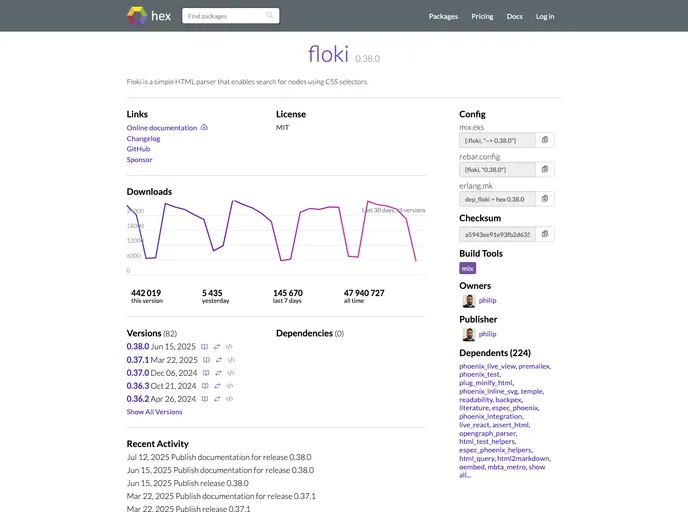This screenshot has height=512, width=688.
Task: Open the Online documentation link
Action: 161,128
